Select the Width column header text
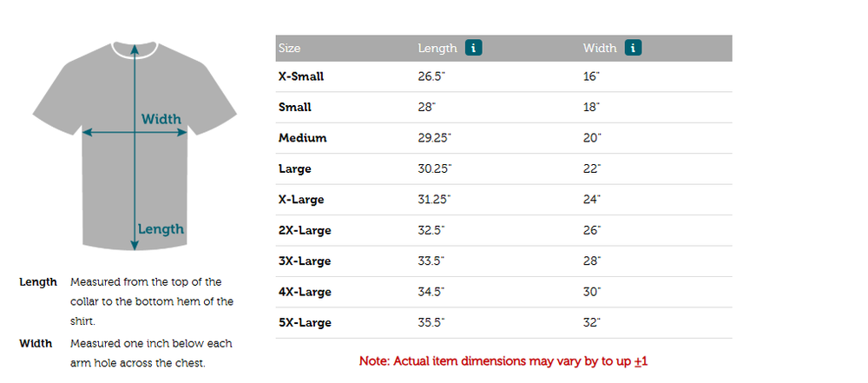This screenshot has height=383, width=868. pos(600,49)
